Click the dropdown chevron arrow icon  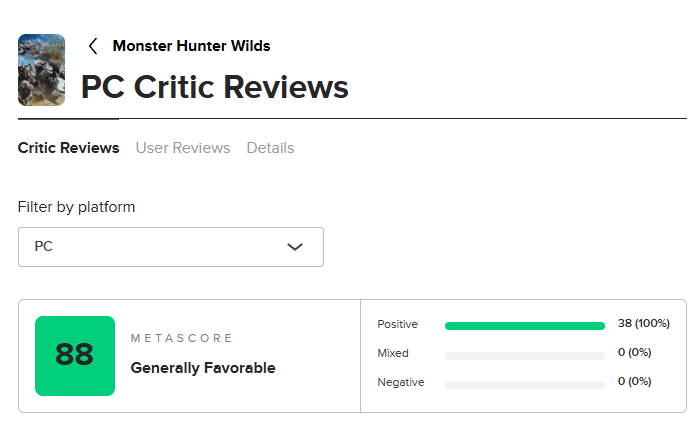pos(295,247)
